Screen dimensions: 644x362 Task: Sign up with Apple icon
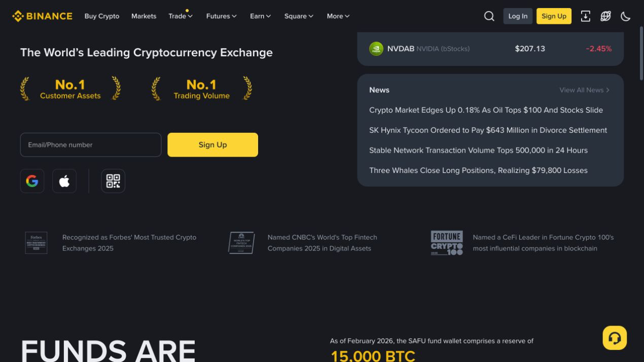[x=64, y=181]
